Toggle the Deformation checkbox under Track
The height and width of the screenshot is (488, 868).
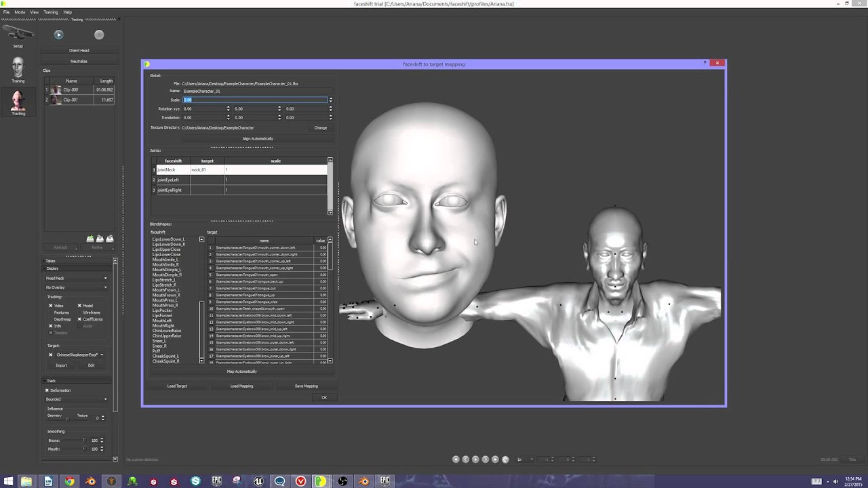click(47, 390)
